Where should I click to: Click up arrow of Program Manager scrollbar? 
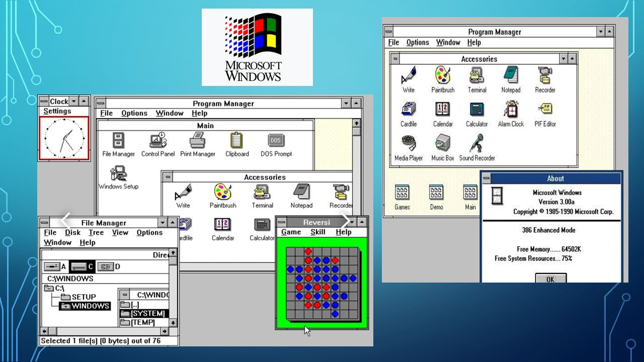point(357,123)
